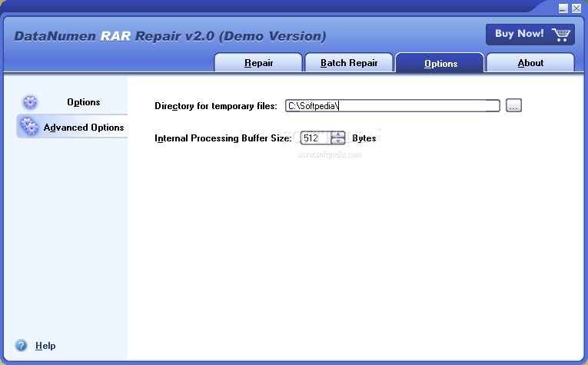
Task: Click the shopping cart icon
Action: tap(561, 35)
